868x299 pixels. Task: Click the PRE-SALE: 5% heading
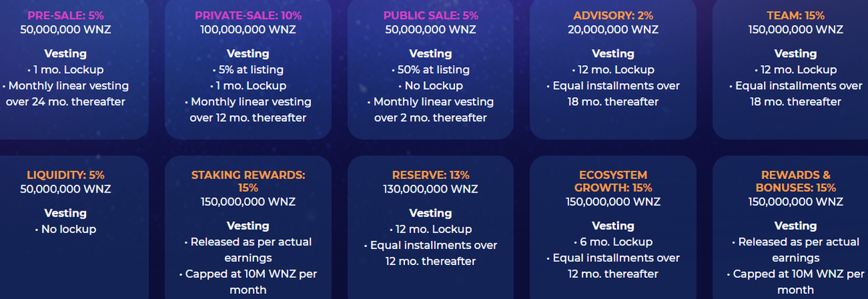pyautogui.click(x=66, y=15)
